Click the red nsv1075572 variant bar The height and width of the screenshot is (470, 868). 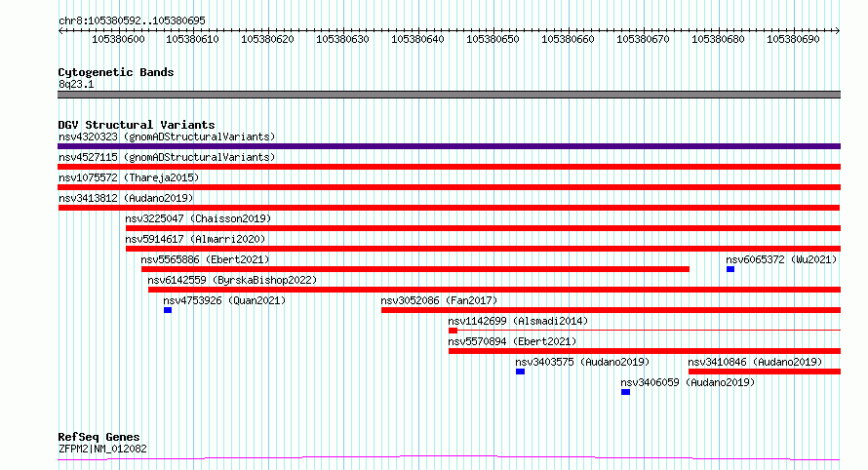pyautogui.click(x=449, y=187)
